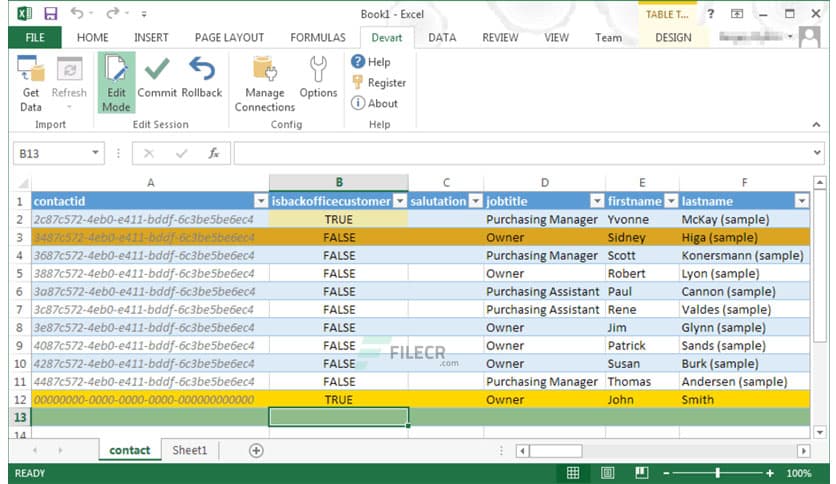836x484 pixels.
Task: Select the TRUE cell in row 2
Action: [x=339, y=219]
